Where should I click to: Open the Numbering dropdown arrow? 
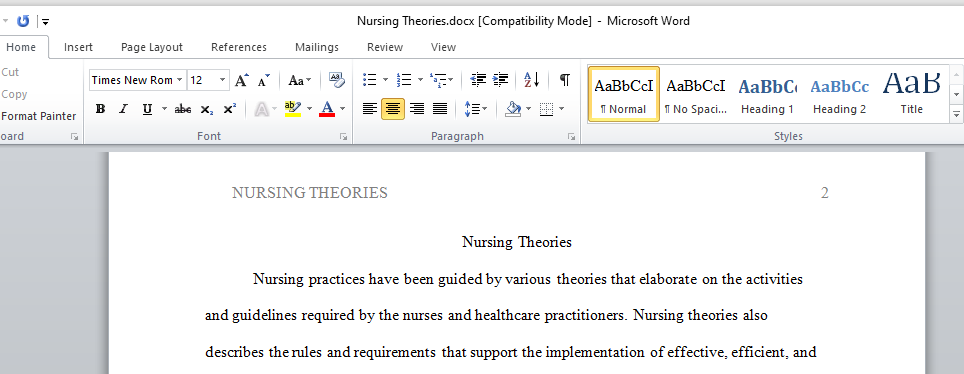click(420, 80)
